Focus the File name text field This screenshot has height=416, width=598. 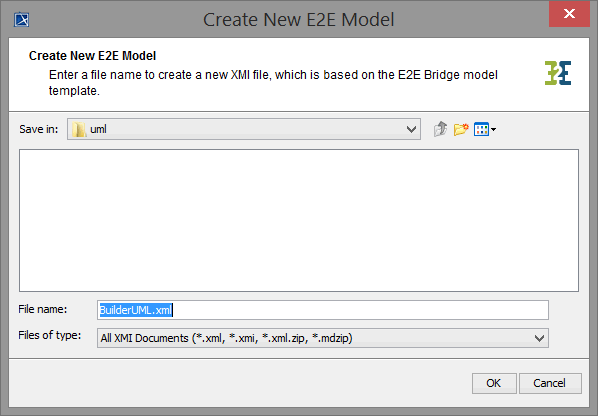[x=323, y=310]
